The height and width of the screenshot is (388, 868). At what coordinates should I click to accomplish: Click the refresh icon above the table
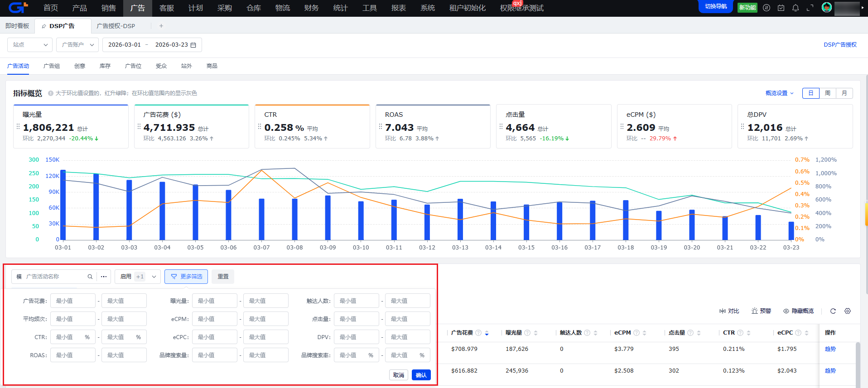(833, 311)
